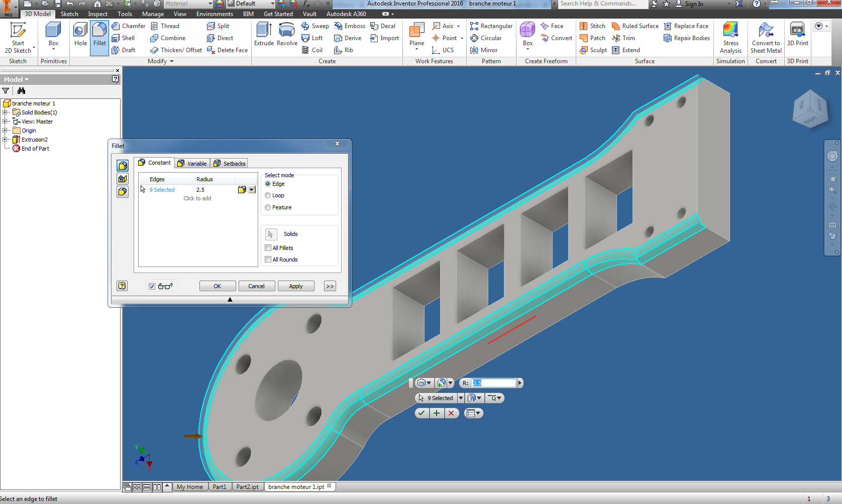Select full round fillet type icon
This screenshot has height=504, width=842.
(x=123, y=192)
